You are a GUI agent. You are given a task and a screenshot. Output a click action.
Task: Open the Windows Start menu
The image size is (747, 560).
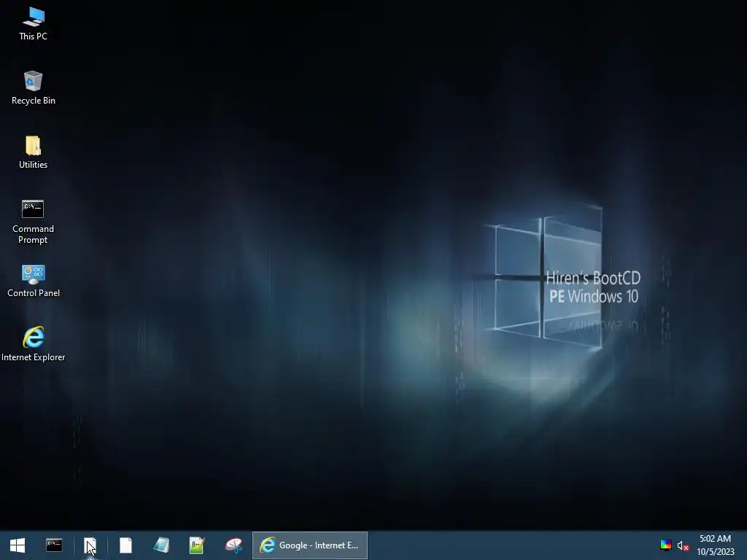point(18,545)
